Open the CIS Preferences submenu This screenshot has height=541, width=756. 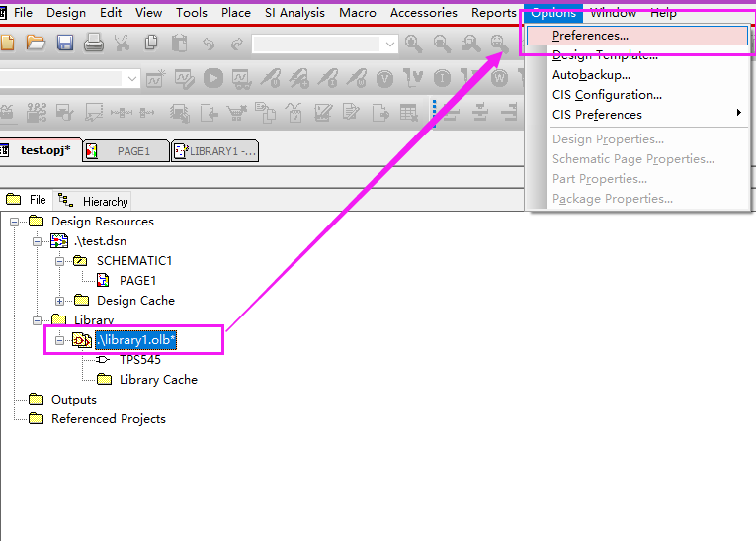click(638, 115)
